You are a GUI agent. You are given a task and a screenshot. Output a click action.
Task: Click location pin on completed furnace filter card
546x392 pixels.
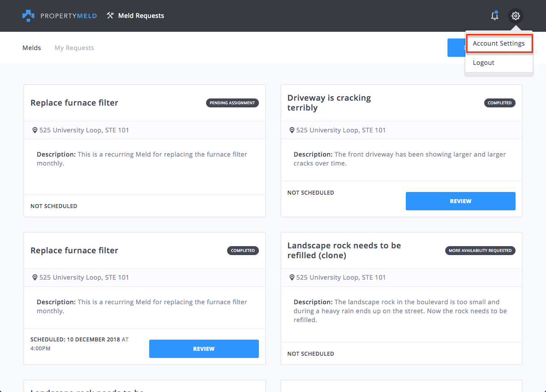35,277
